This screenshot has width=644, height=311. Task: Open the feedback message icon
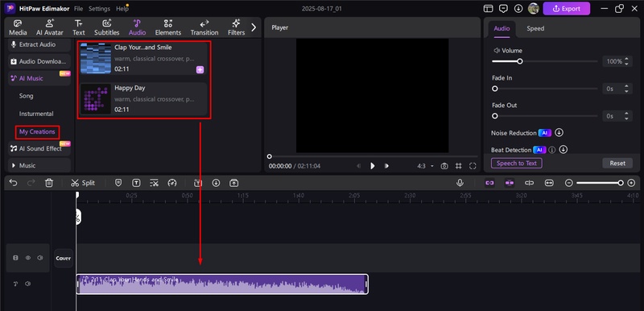pyautogui.click(x=503, y=9)
